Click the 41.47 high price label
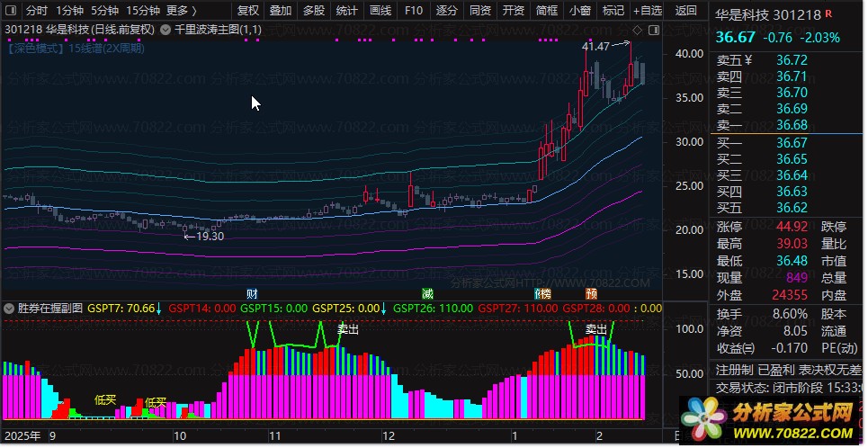The image size is (868, 448). pyautogui.click(x=595, y=47)
